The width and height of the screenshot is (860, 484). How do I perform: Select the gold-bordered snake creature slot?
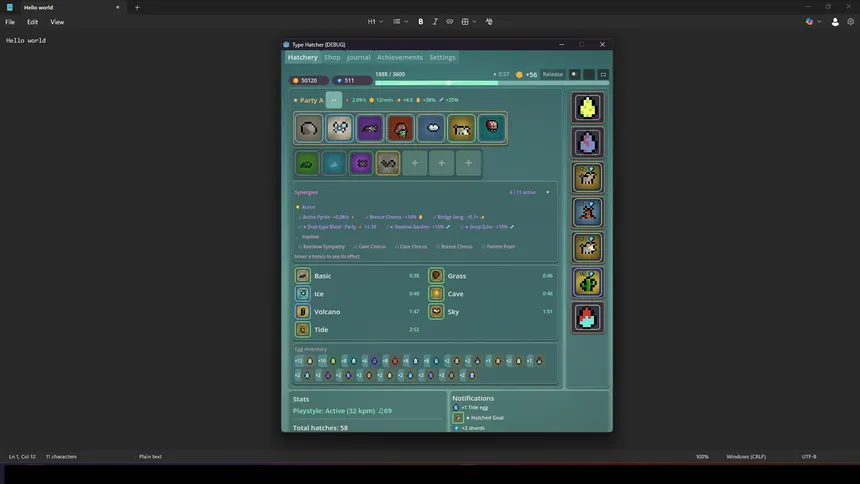388,163
